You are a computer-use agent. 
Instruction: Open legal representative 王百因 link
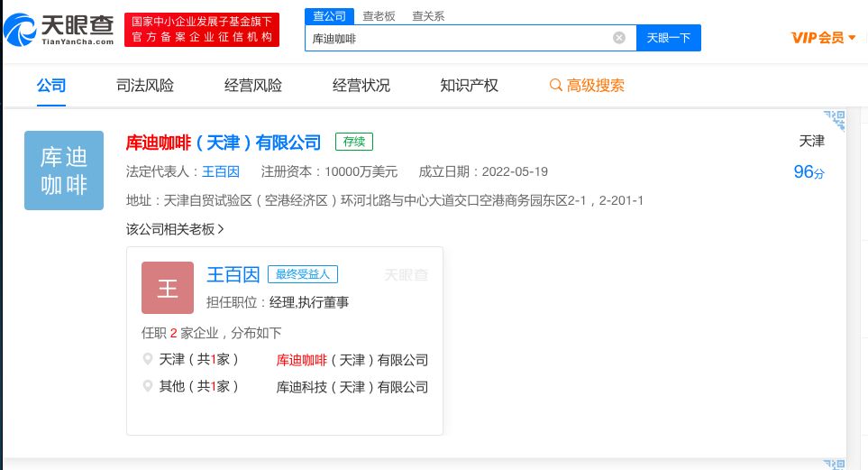point(221,171)
